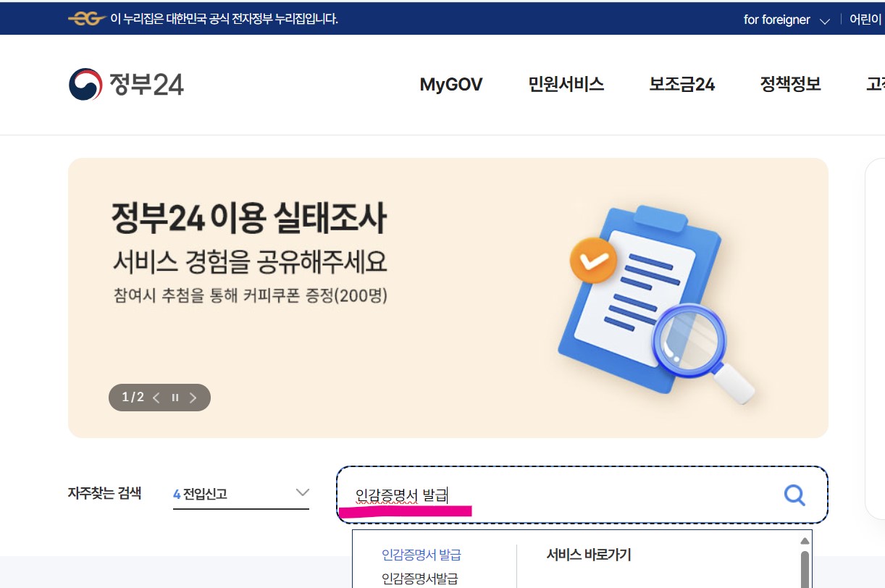Pause the banner slideshow
Image resolution: width=885 pixels, height=588 pixels.
pyautogui.click(x=175, y=398)
